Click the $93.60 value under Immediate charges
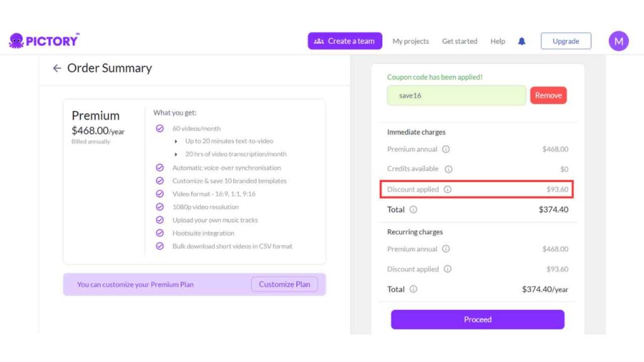This screenshot has height=362, width=644. [x=557, y=189]
